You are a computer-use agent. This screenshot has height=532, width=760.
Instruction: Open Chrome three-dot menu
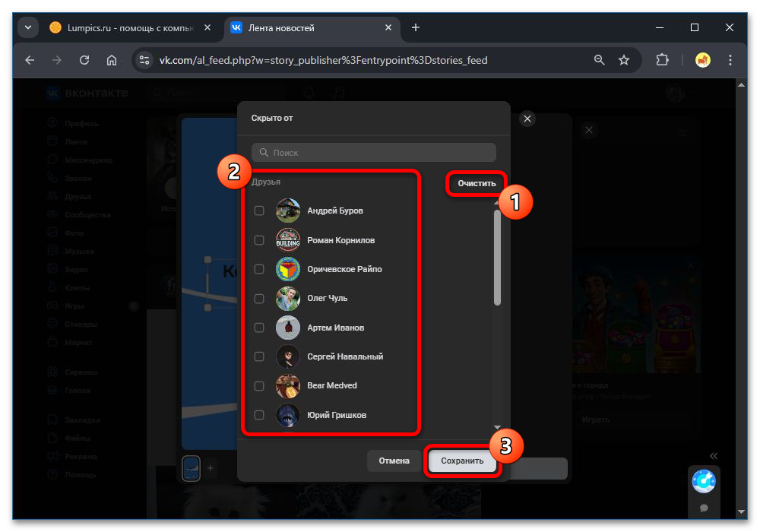pos(730,60)
